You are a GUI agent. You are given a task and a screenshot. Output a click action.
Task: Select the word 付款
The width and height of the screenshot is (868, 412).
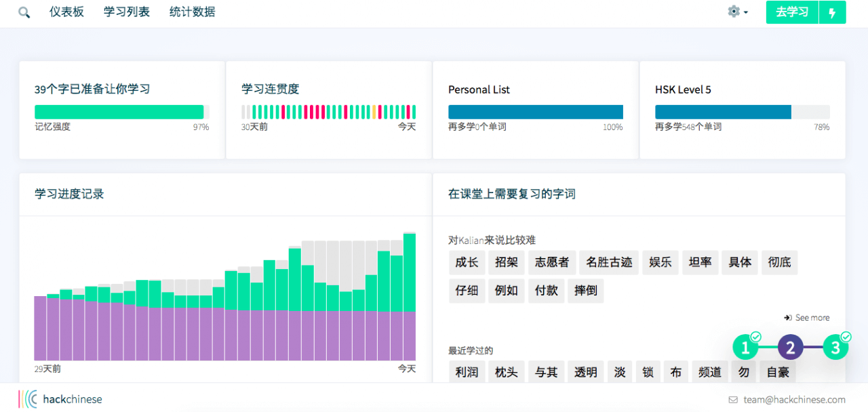coord(546,291)
